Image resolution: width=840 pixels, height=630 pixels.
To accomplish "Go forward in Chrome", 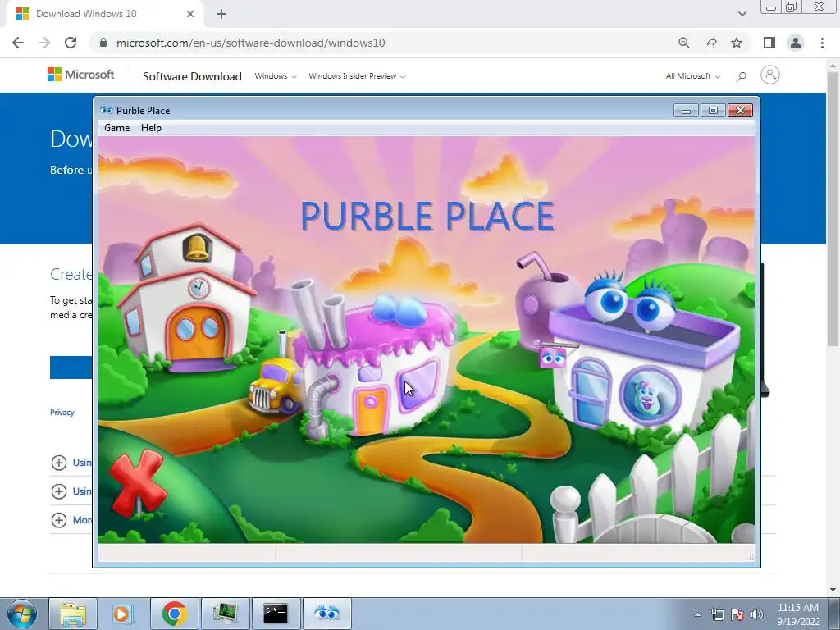I will pos(44,43).
